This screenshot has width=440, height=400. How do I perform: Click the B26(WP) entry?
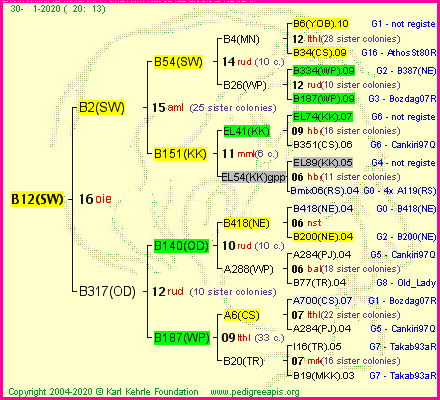pyautogui.click(x=245, y=85)
